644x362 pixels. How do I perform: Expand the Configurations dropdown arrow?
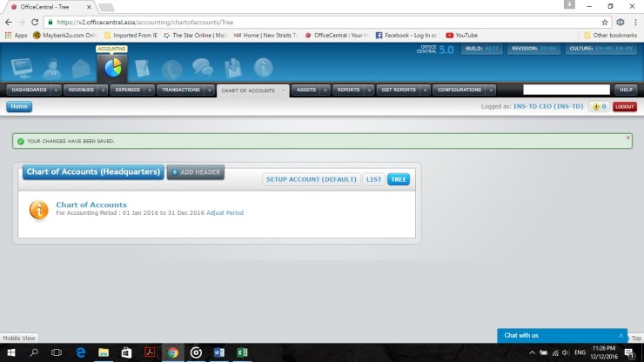(489, 90)
